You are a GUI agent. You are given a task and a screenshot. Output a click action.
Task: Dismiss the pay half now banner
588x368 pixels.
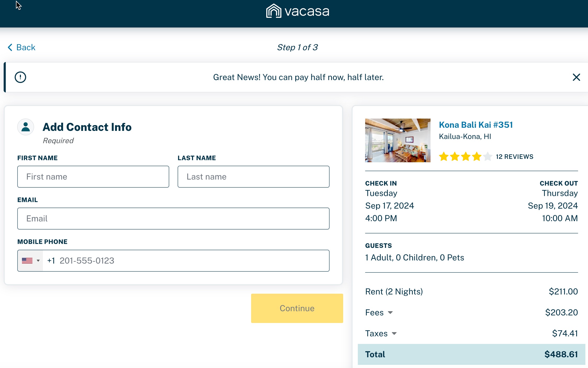(x=576, y=77)
